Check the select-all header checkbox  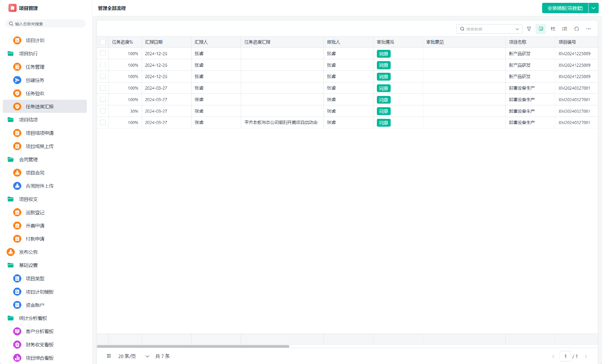pyautogui.click(x=103, y=42)
